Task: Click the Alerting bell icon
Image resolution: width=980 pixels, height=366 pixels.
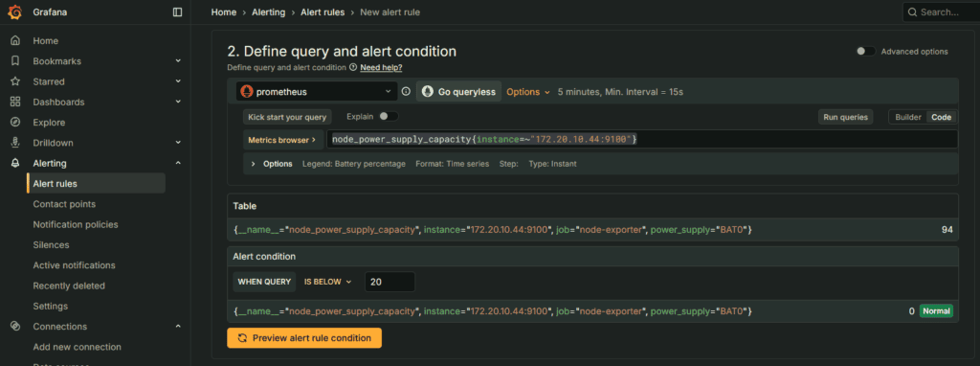Action: click(15, 163)
